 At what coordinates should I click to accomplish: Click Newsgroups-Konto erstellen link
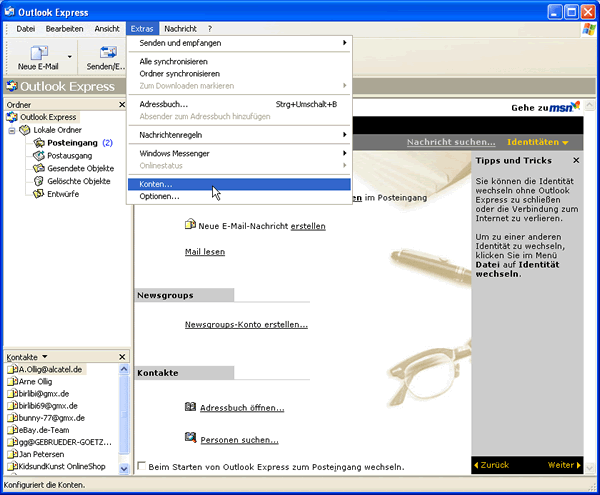246,325
